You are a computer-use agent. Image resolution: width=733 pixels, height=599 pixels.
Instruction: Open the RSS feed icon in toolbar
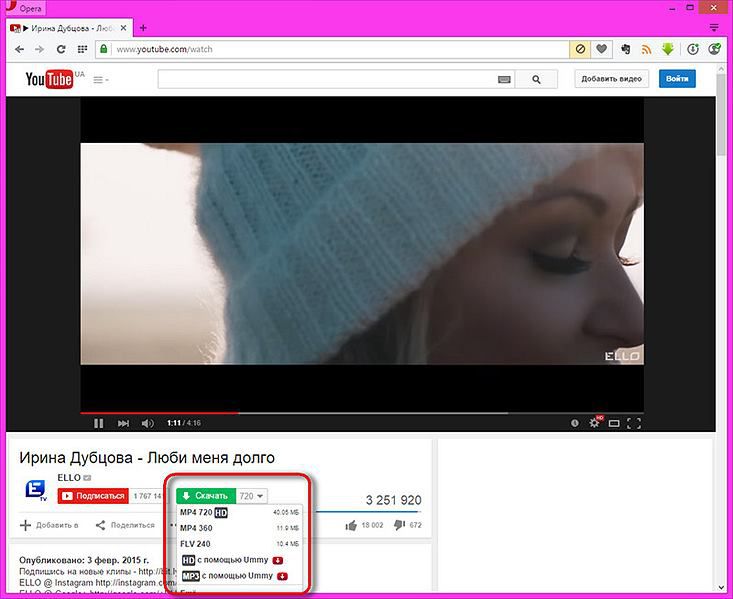[x=647, y=49]
